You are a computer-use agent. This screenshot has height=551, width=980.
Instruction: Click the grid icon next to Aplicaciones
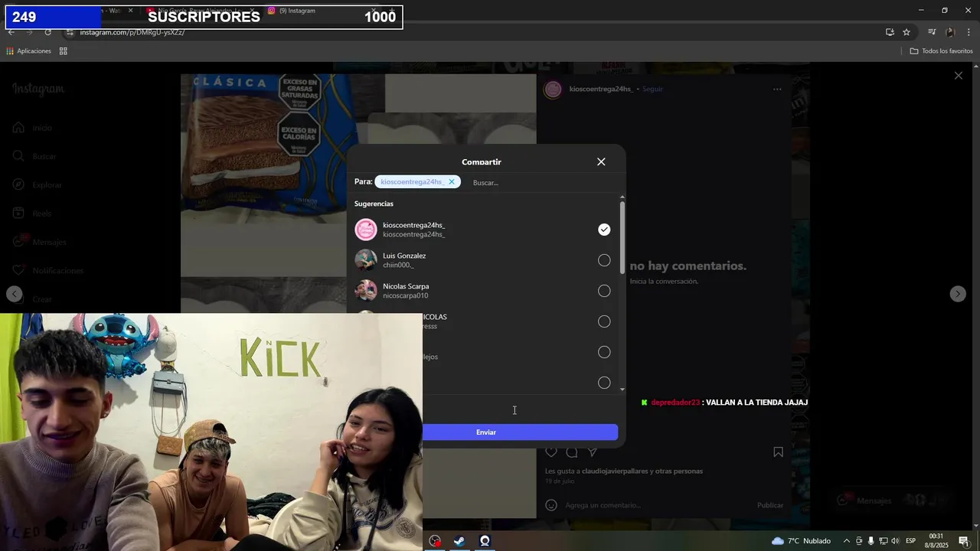(x=64, y=51)
